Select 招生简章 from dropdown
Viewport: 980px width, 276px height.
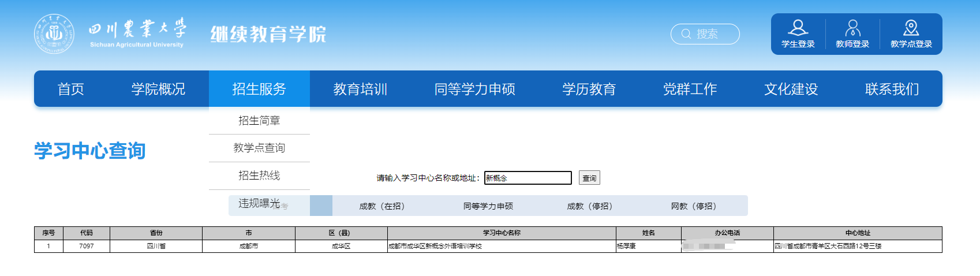click(259, 121)
